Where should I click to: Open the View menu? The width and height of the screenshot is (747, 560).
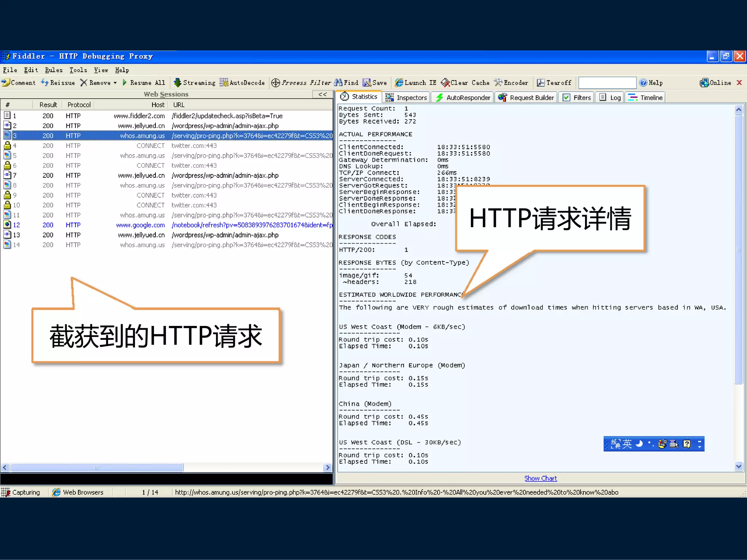101,70
